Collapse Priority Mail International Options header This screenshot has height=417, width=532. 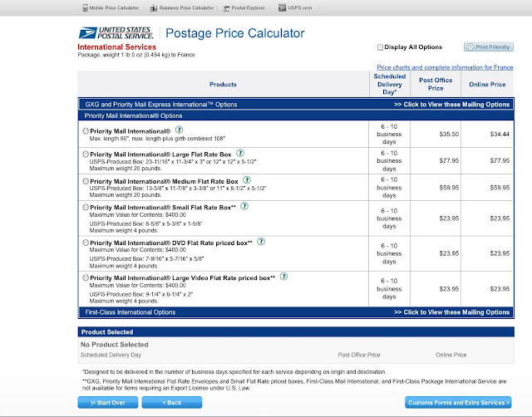point(296,115)
